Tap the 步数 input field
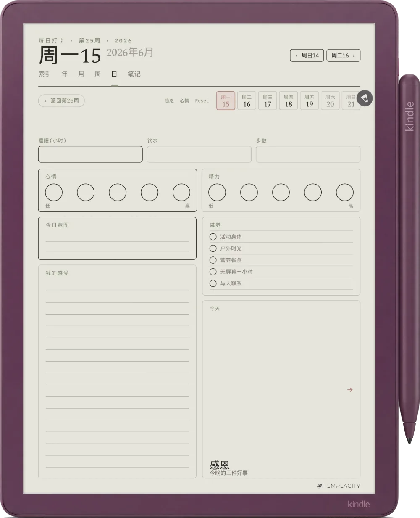Image resolution: width=420 pixels, height=518 pixels. (308, 154)
